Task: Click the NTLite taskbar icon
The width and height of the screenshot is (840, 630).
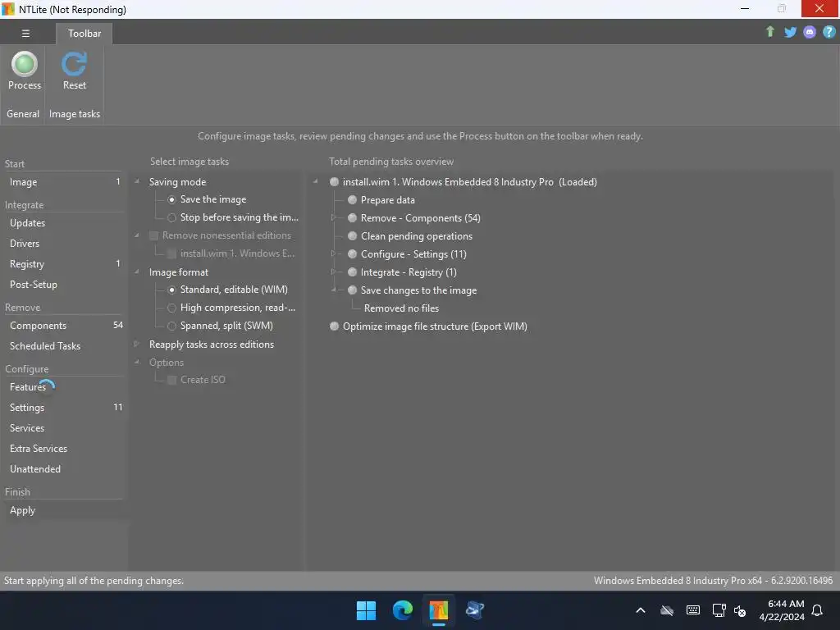Action: point(438,610)
